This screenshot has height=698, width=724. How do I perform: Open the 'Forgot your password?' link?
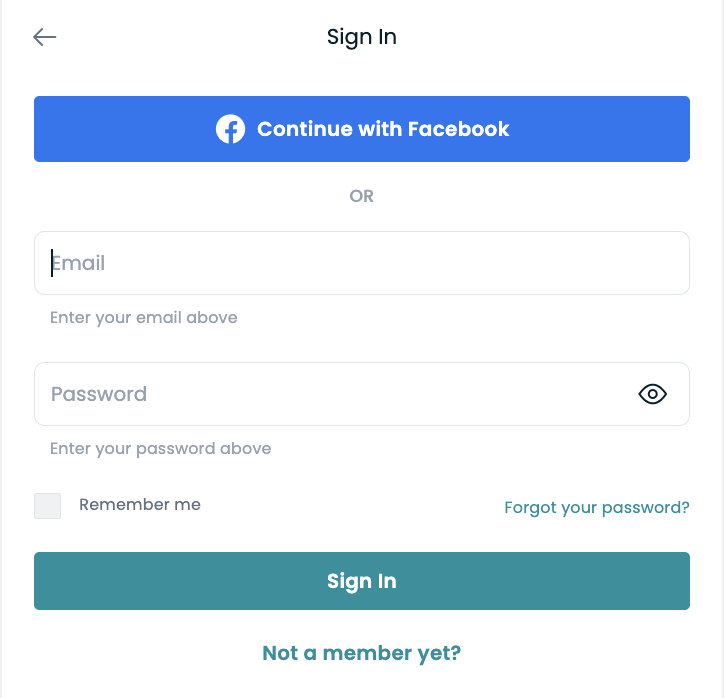(596, 507)
